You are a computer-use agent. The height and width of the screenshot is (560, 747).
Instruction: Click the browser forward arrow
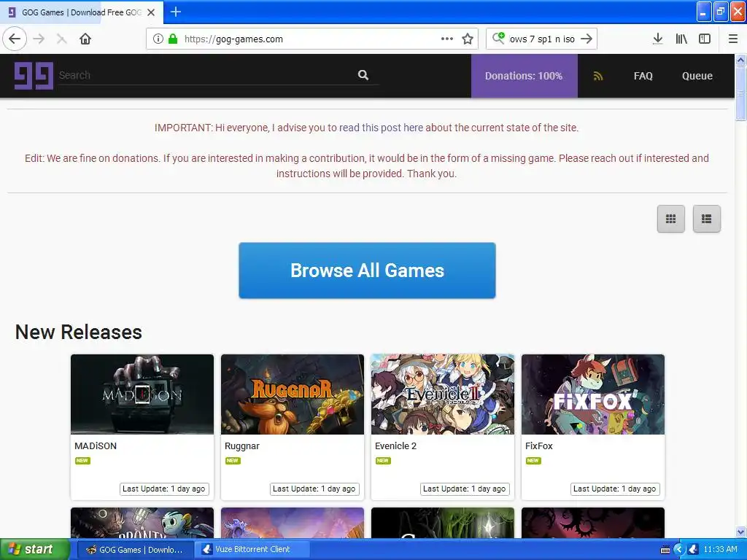point(39,39)
